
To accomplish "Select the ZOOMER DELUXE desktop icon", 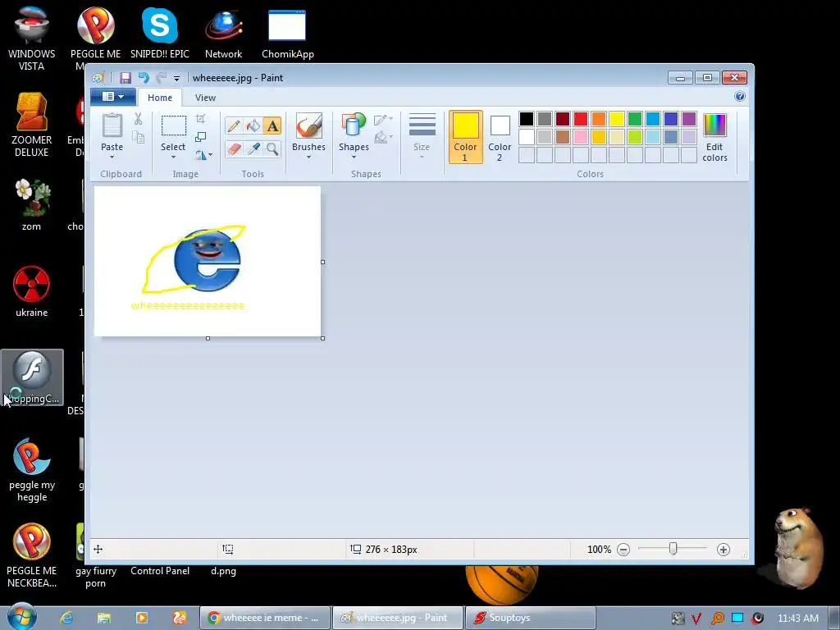I will 32,125.
